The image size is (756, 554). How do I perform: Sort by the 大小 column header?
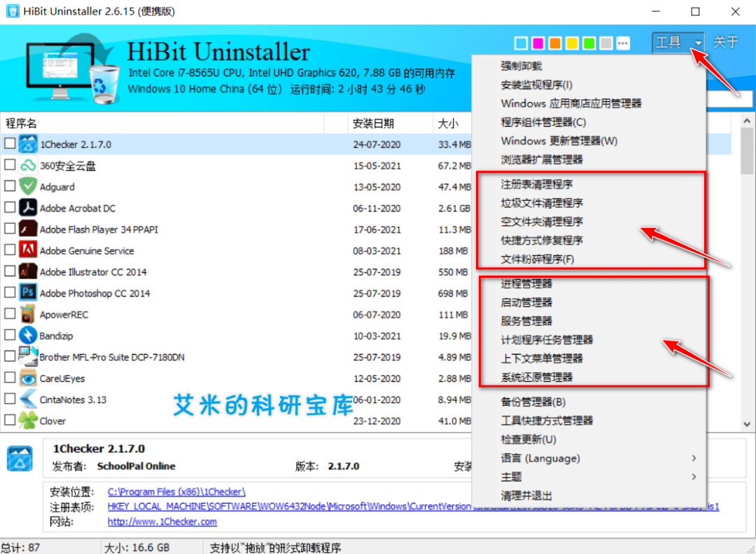453,123
